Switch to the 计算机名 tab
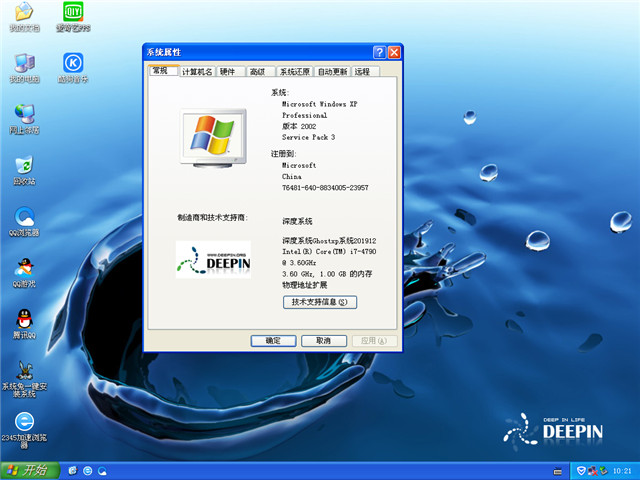 (197, 72)
